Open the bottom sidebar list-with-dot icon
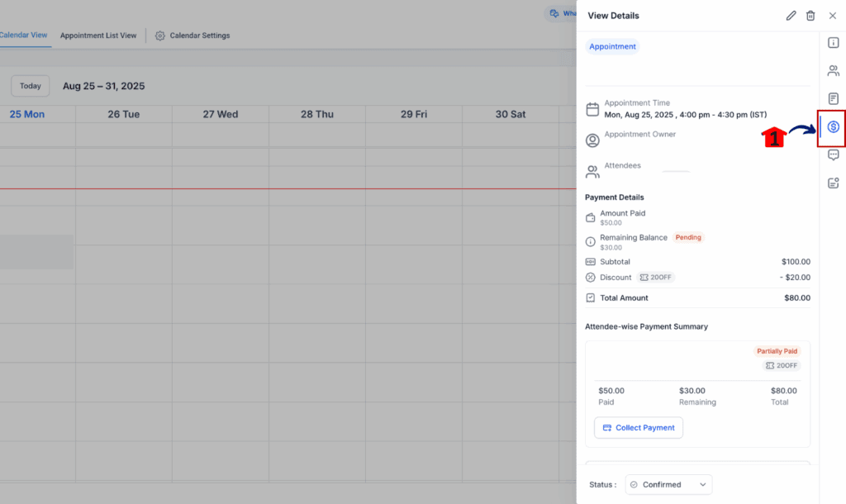 coord(833,183)
